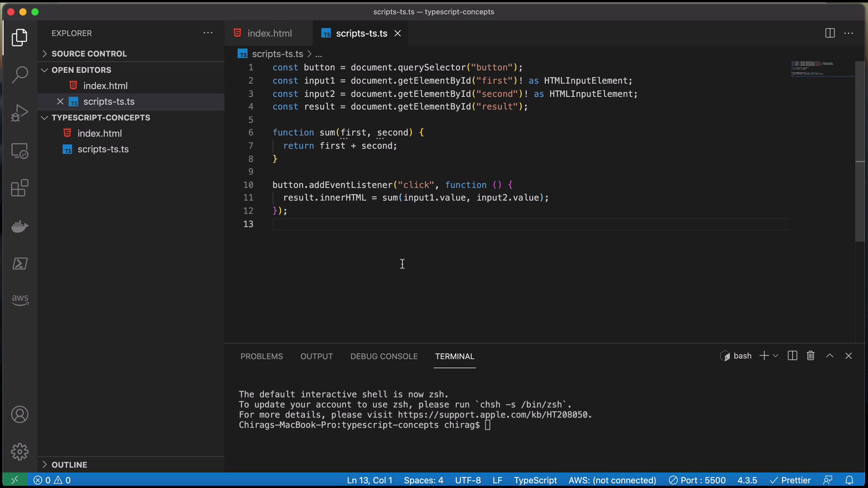868x488 pixels.
Task: Switch to the Output panel tab
Action: (316, 356)
